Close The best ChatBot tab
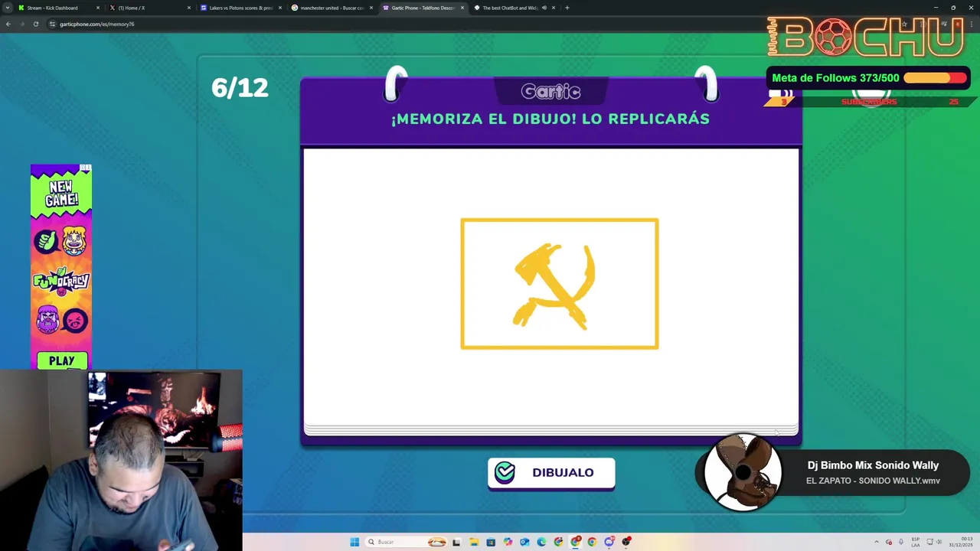980x551 pixels. click(554, 8)
